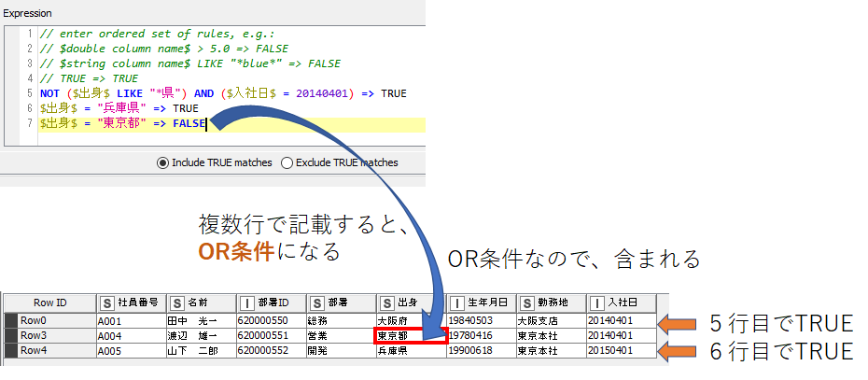Click cell A005 in the table

(x=132, y=351)
